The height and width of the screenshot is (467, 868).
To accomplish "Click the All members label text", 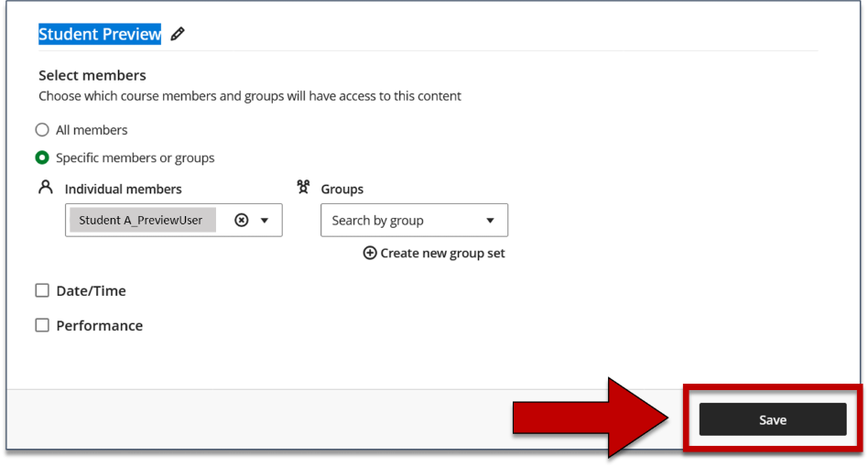I will [x=92, y=130].
